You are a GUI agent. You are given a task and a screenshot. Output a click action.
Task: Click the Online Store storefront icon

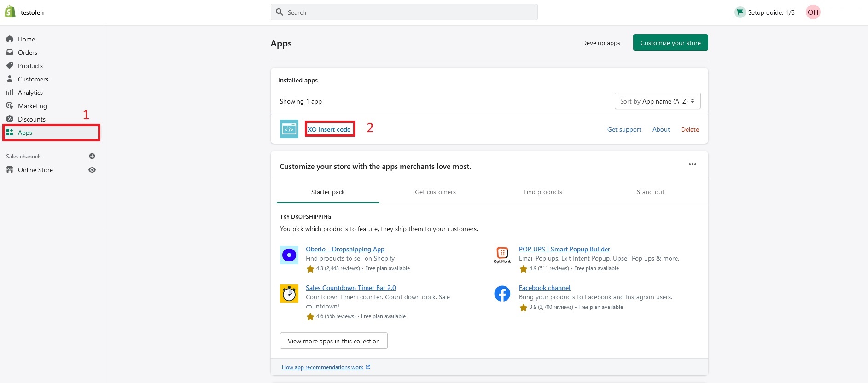pyautogui.click(x=10, y=170)
